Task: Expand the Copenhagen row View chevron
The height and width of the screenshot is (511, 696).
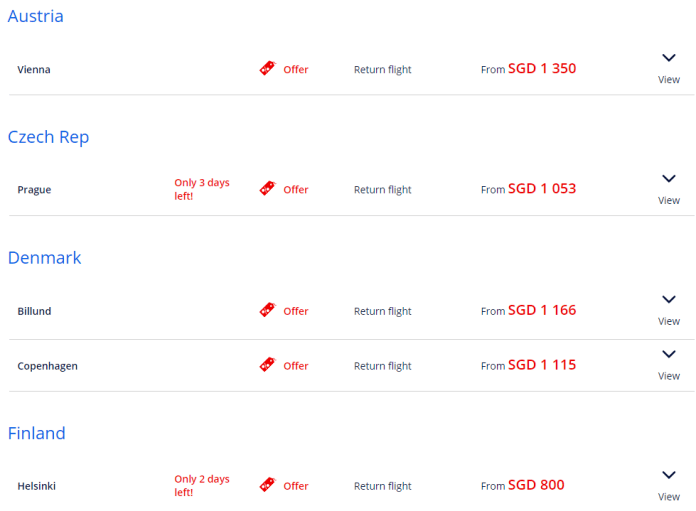Action: click(x=669, y=355)
